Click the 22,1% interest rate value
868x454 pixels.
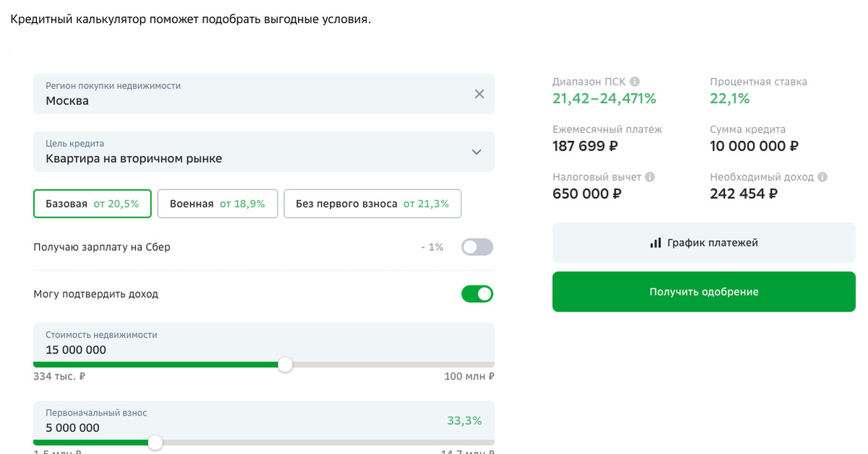[730, 98]
